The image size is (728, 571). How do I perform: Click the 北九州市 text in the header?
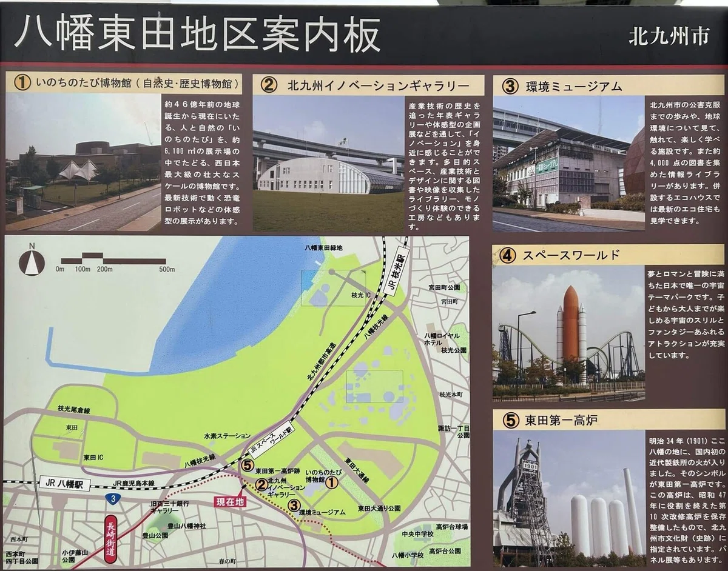coord(668,37)
